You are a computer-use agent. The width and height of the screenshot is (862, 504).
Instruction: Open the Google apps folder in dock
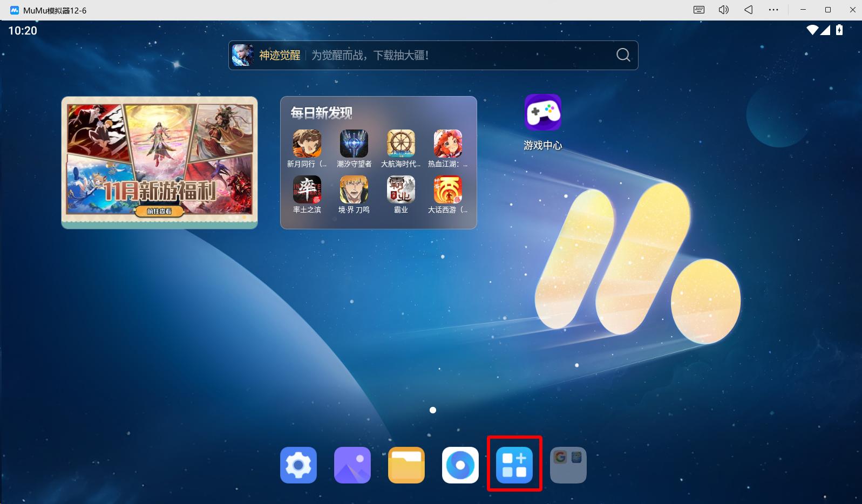tap(568, 465)
